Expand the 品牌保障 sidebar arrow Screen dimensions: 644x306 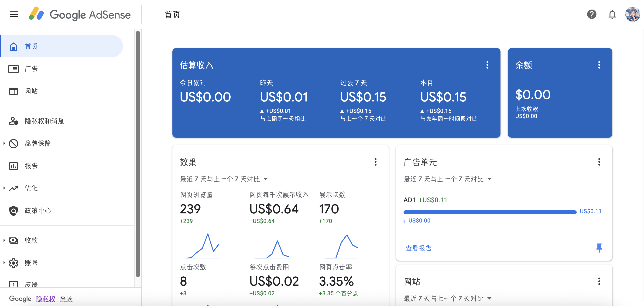pos(4,143)
